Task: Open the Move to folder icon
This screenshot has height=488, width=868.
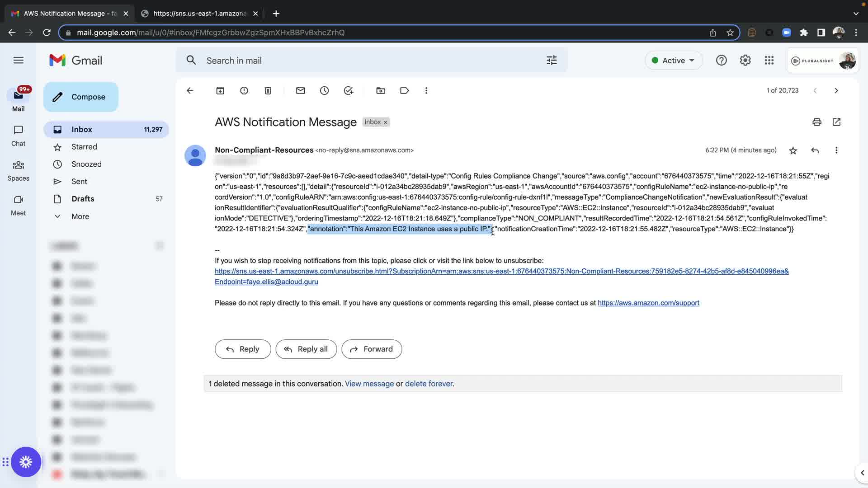Action: (x=381, y=91)
